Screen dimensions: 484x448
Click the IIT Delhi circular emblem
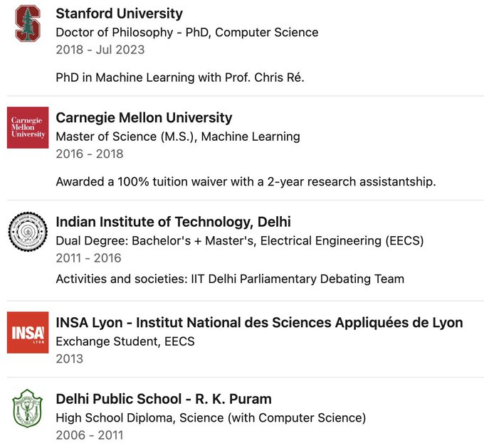tap(28, 231)
